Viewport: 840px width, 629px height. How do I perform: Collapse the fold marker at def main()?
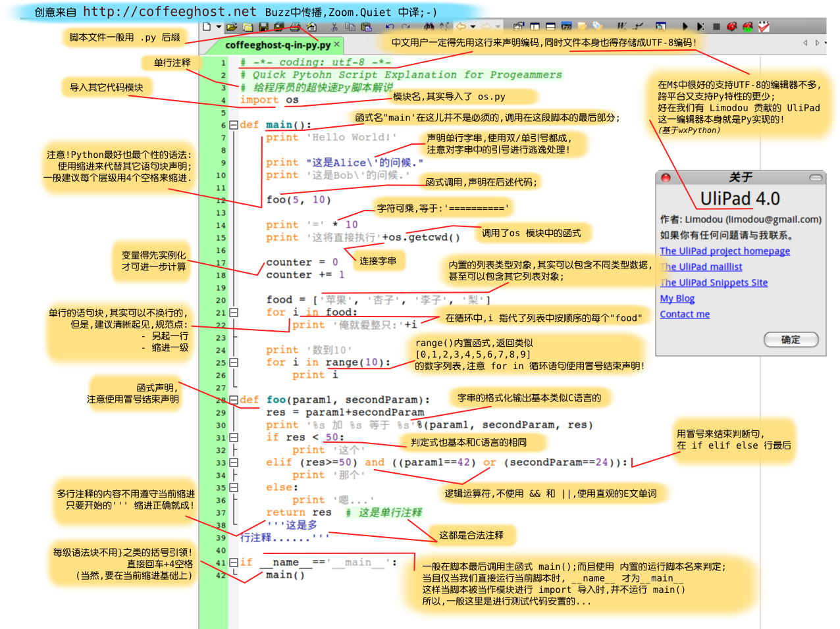(x=233, y=125)
